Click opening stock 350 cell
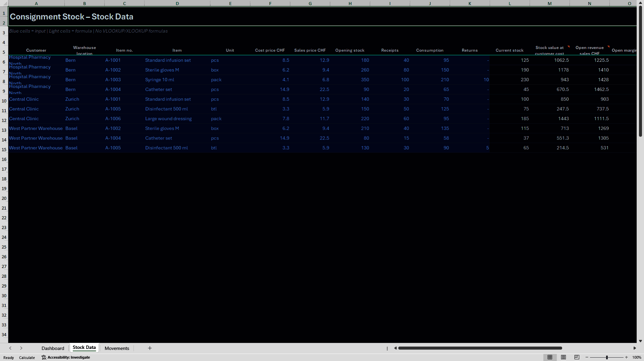 click(x=350, y=80)
